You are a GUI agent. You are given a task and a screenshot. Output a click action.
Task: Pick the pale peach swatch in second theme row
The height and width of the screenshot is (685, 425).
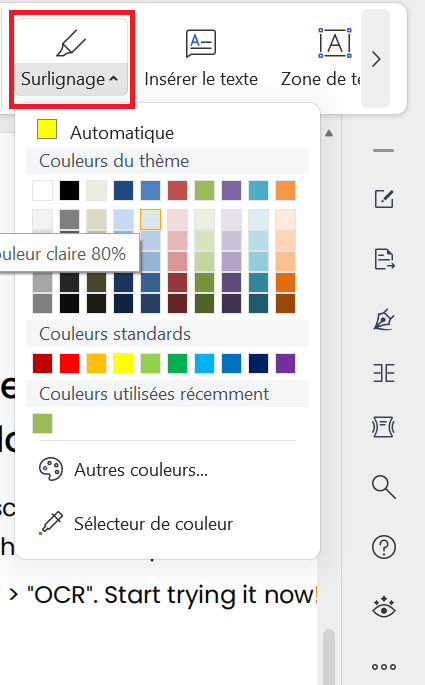(x=286, y=219)
